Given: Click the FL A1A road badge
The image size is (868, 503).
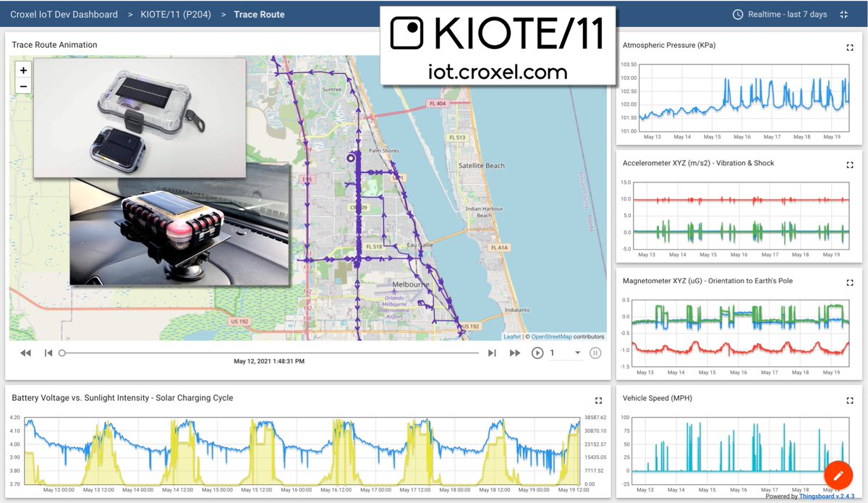Looking at the screenshot, I should [499, 248].
